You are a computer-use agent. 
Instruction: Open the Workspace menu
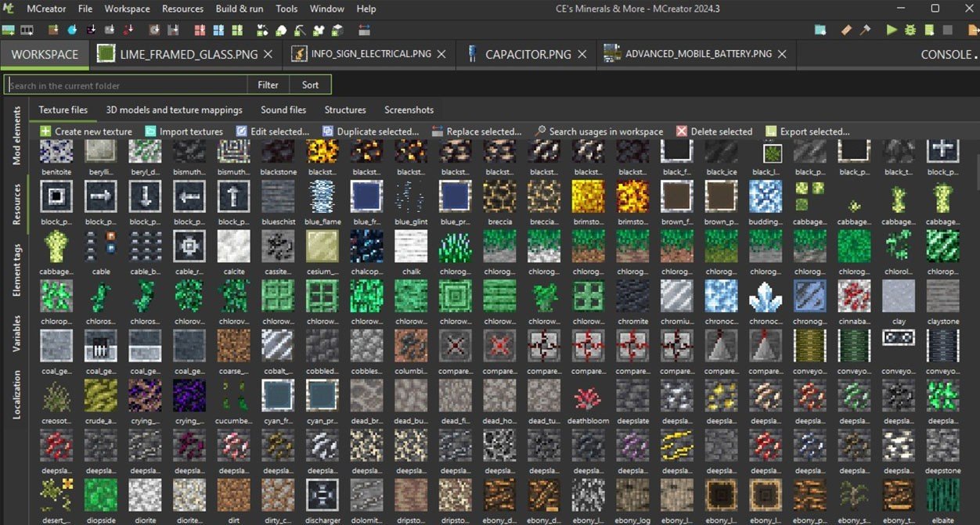pyautogui.click(x=127, y=9)
